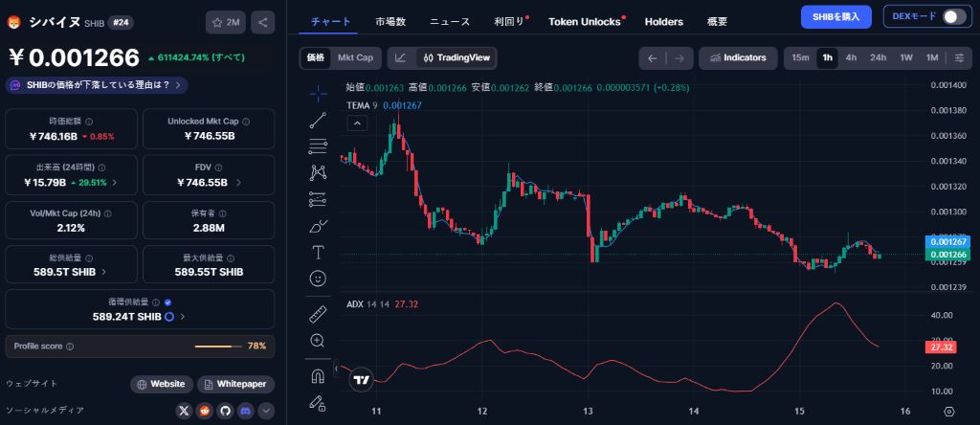This screenshot has height=425, width=980.
Task: Open the Token Unlocks tab
Action: 585,22
